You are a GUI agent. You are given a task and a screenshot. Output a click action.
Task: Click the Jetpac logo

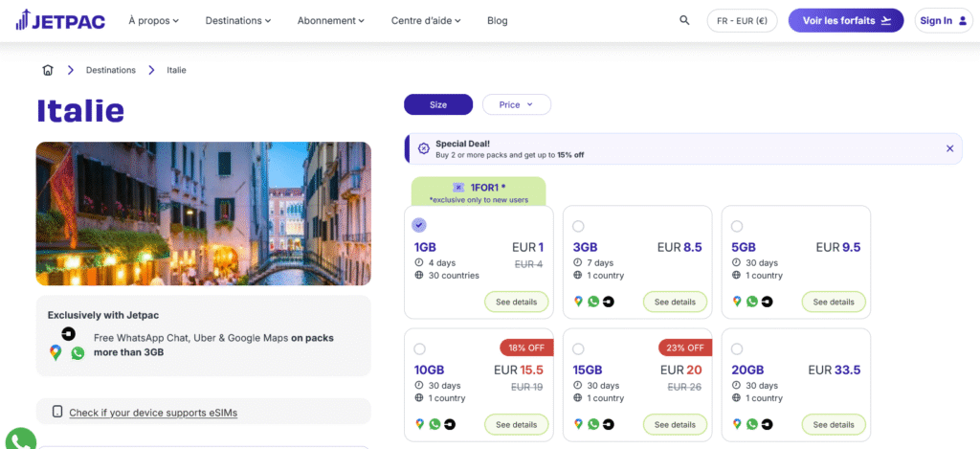(60, 20)
